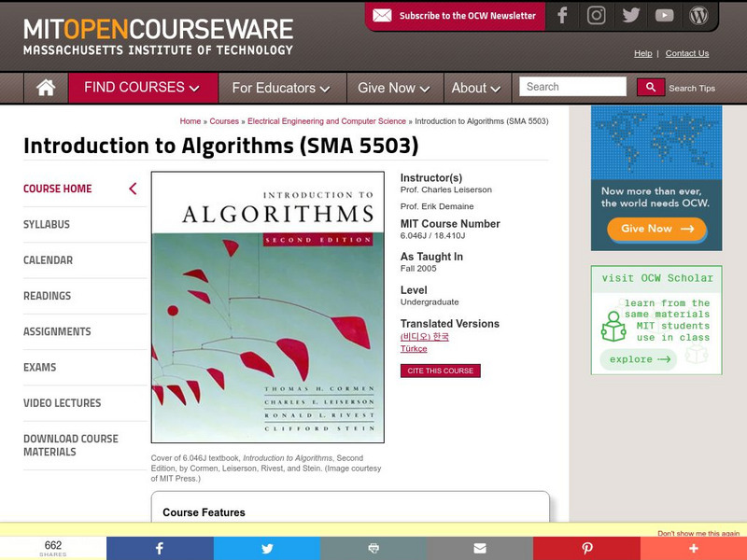747x560 pixels.
Task: Click the MIT OpenCourseWare logo
Action: [x=158, y=36]
